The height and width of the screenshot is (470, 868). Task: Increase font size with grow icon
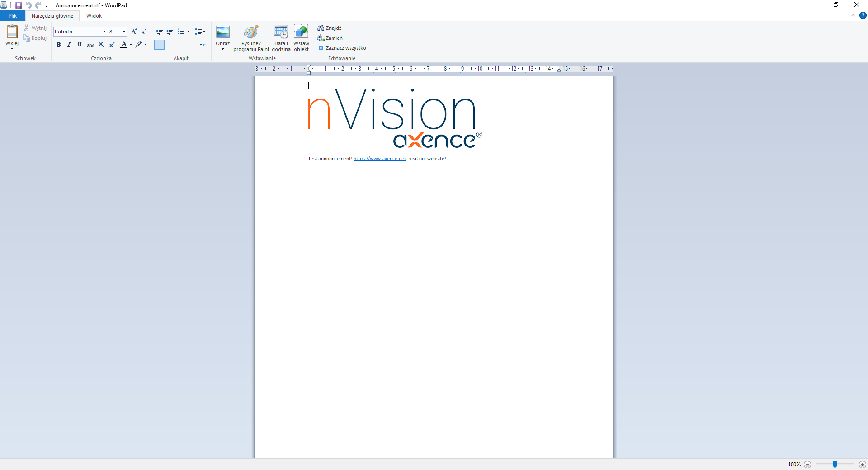[134, 32]
